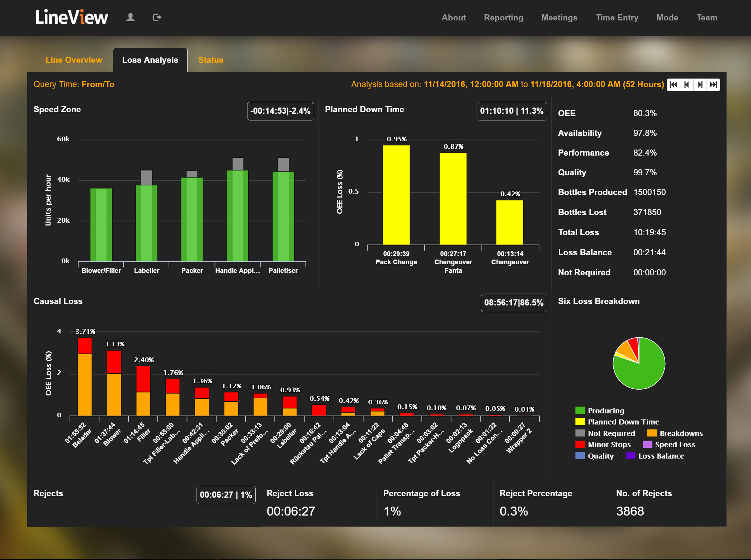This screenshot has height=560, width=751.
Task: Click Time Entry in top navigation
Action: coord(617,18)
